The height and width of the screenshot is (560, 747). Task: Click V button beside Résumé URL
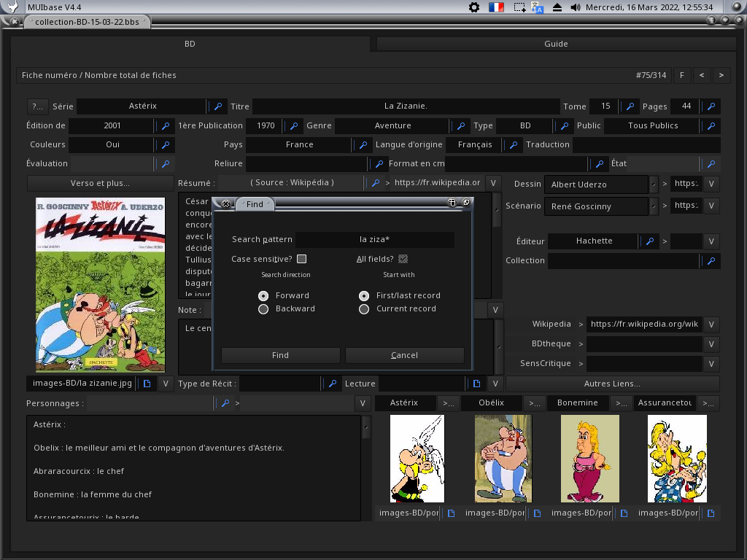pyautogui.click(x=493, y=183)
